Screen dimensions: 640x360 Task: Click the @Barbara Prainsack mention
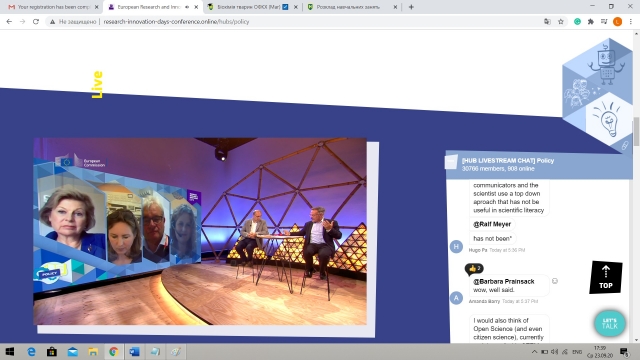504,282
